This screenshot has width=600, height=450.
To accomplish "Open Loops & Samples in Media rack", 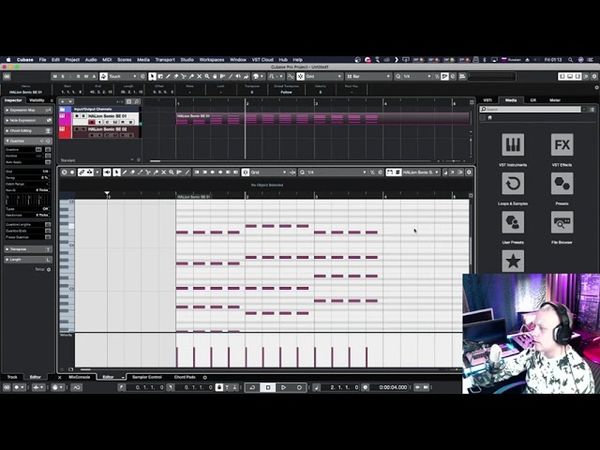I will coord(513,183).
